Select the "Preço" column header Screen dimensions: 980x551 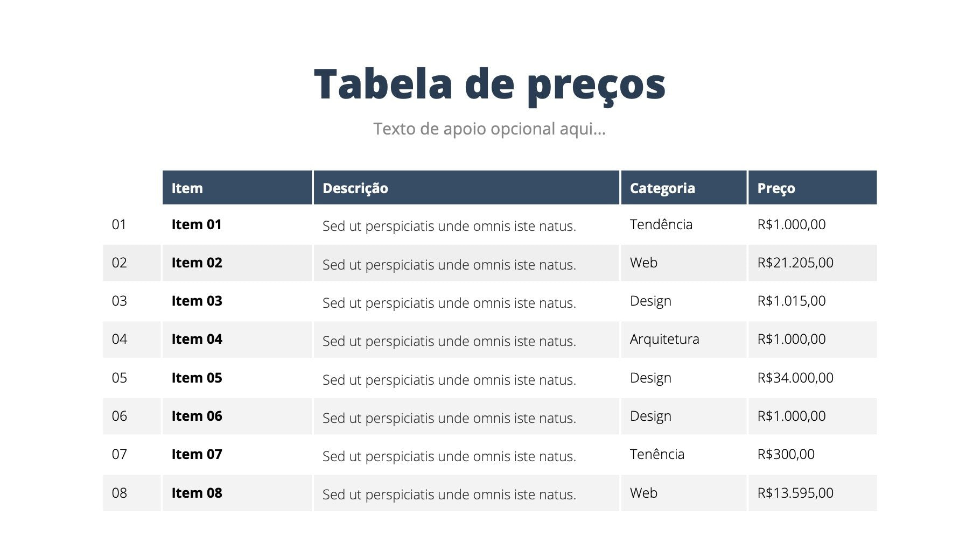(776, 188)
